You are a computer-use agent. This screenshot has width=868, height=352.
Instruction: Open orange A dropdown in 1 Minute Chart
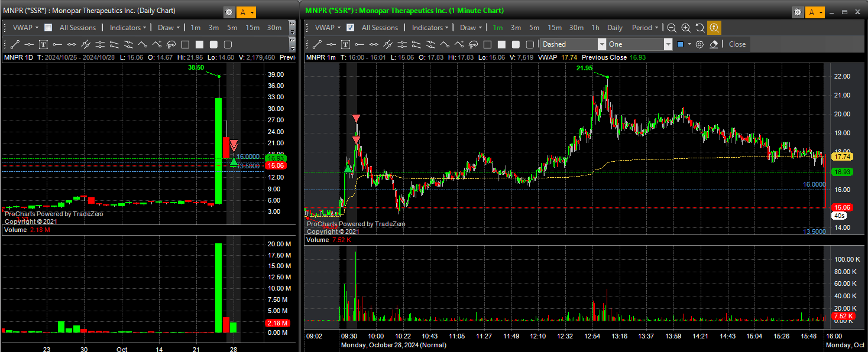815,12
